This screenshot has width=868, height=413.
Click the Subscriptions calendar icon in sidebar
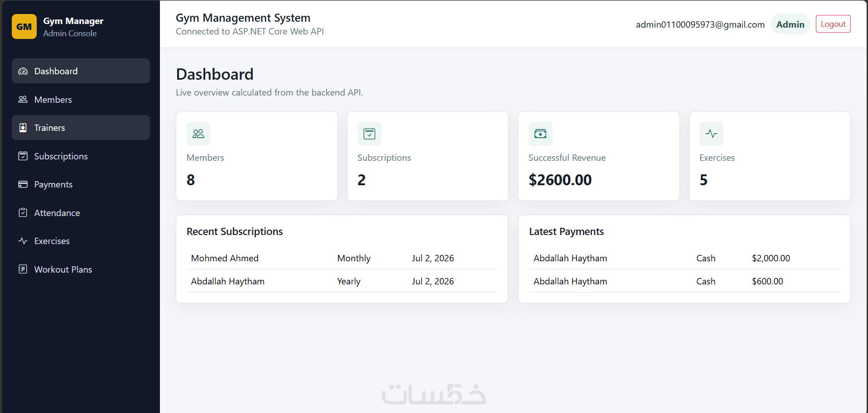[23, 156]
